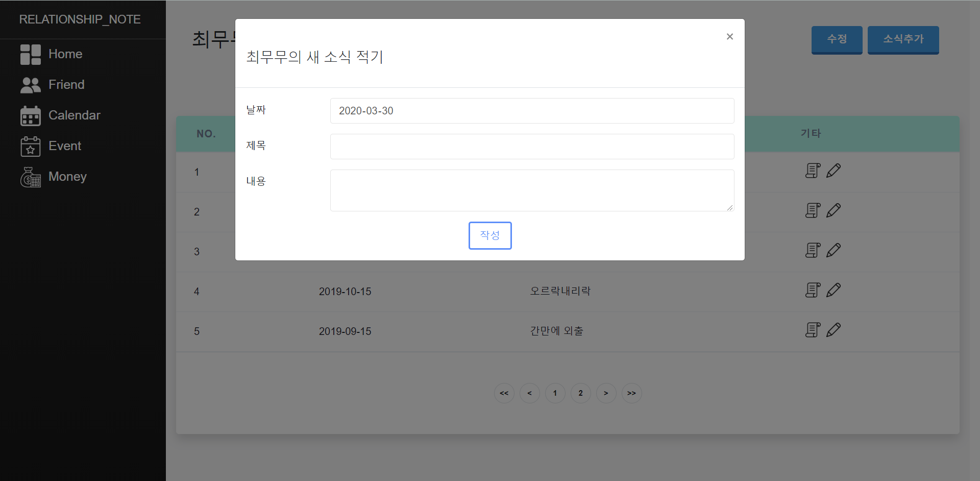Viewport: 980px width, 481px height.
Task: Click the 수정 button
Action: [x=837, y=40]
